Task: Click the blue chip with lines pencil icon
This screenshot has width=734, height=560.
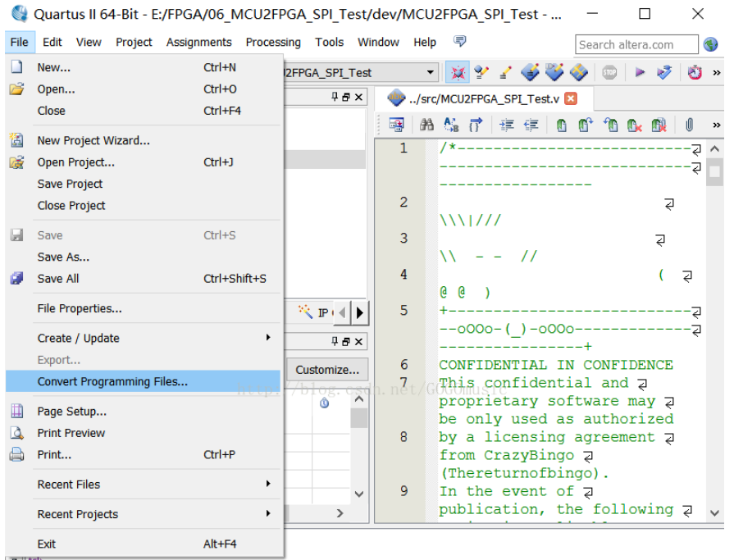Action: [x=531, y=72]
